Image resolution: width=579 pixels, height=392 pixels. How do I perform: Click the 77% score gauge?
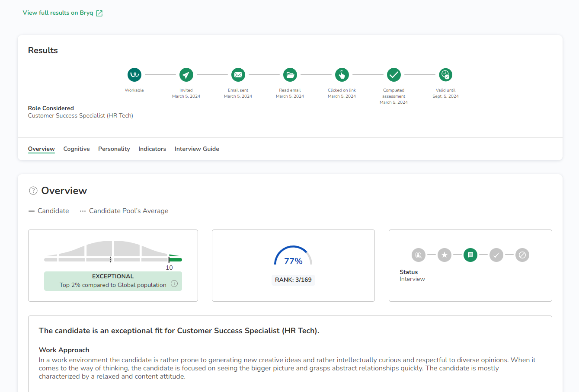click(293, 257)
